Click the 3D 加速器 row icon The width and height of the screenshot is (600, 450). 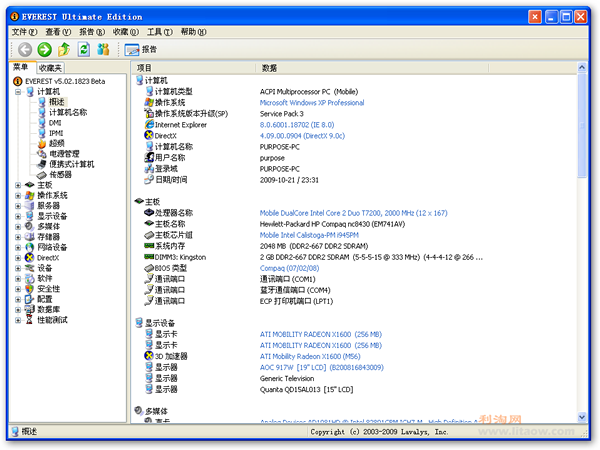[149, 356]
